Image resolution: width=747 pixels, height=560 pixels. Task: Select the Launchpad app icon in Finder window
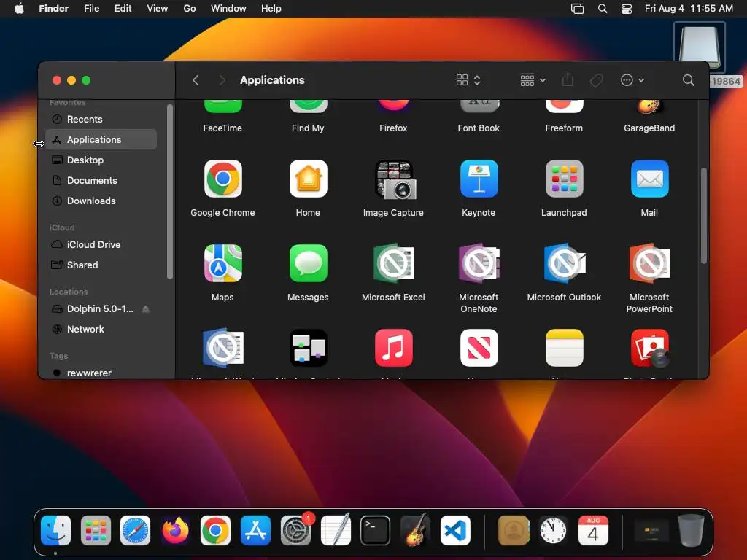[564, 179]
